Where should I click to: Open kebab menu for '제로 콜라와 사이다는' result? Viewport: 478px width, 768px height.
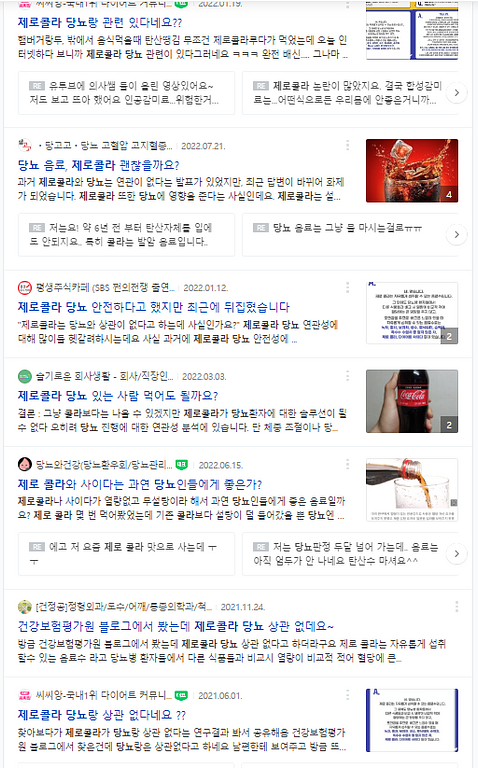pyautogui.click(x=347, y=464)
